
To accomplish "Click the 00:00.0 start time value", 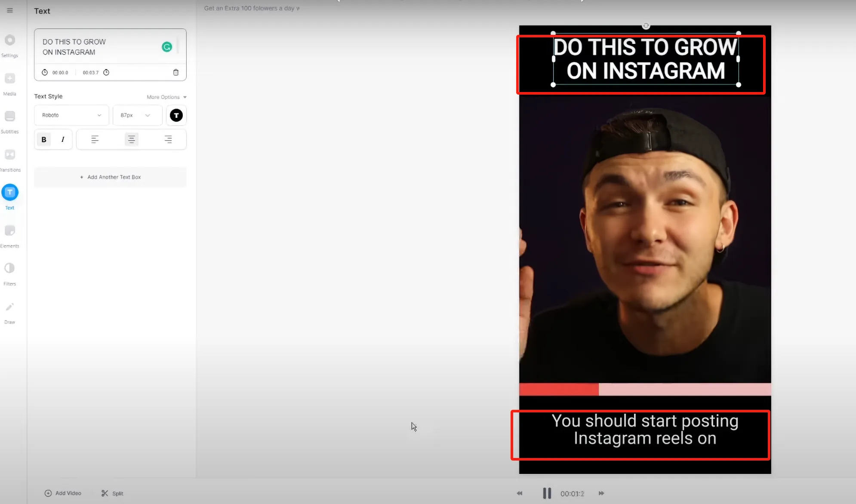I will pyautogui.click(x=60, y=73).
